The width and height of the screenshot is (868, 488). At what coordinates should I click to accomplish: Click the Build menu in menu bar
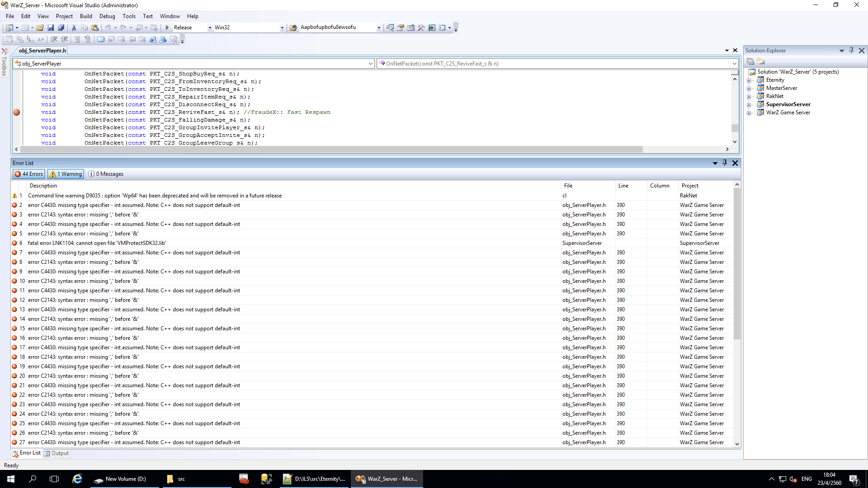click(85, 16)
